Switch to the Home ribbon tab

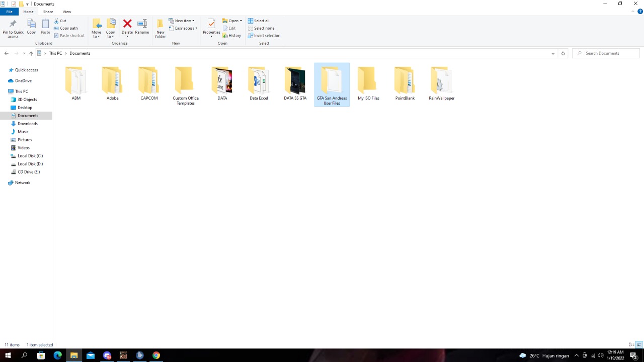(28, 12)
